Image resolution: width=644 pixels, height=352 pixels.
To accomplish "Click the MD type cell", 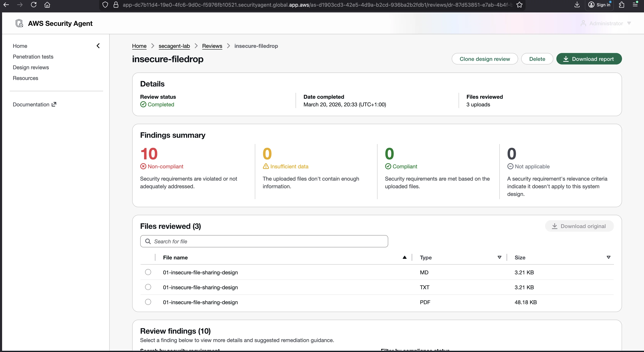I will coord(424,272).
